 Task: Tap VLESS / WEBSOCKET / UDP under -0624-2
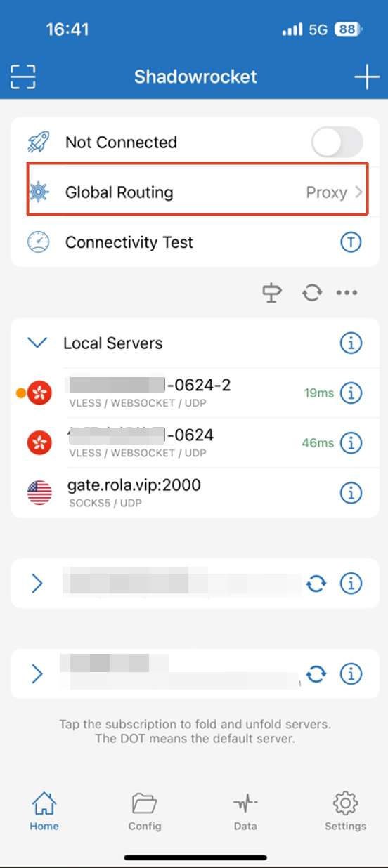coord(138,403)
